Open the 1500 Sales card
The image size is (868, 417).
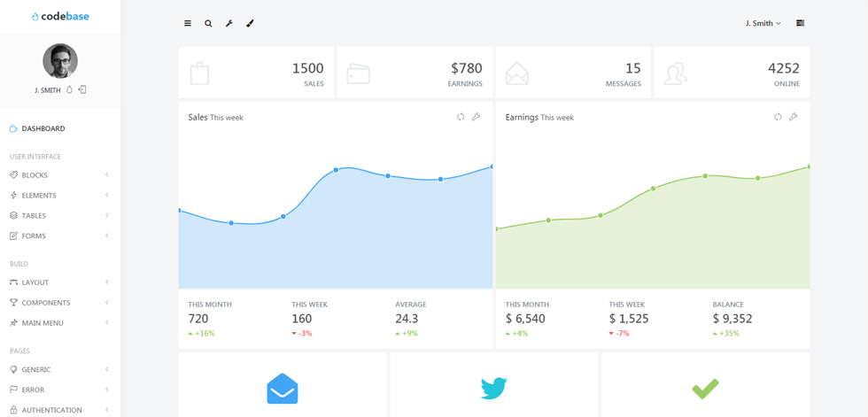(x=256, y=73)
